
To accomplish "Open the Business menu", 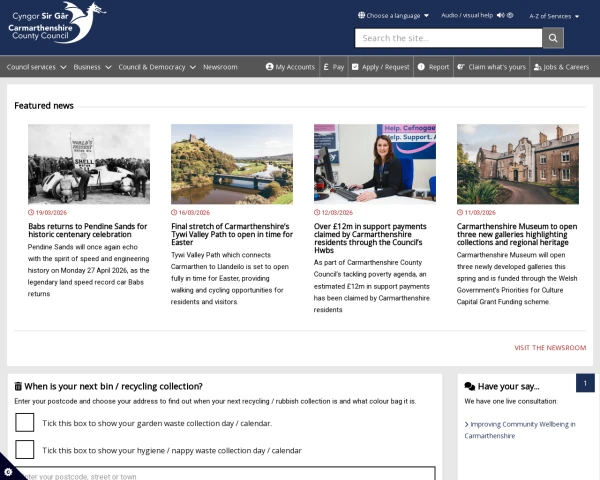I will 91,67.
